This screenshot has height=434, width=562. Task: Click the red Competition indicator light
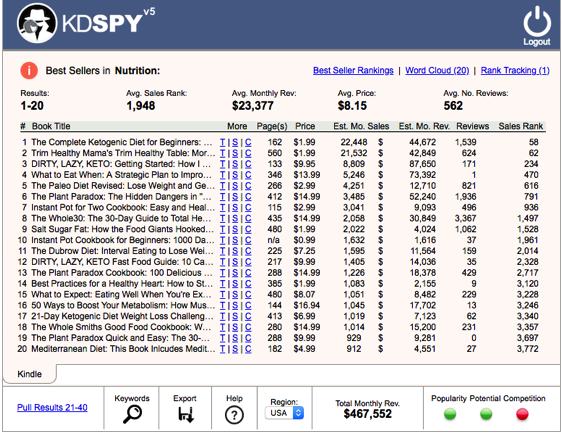point(522,414)
